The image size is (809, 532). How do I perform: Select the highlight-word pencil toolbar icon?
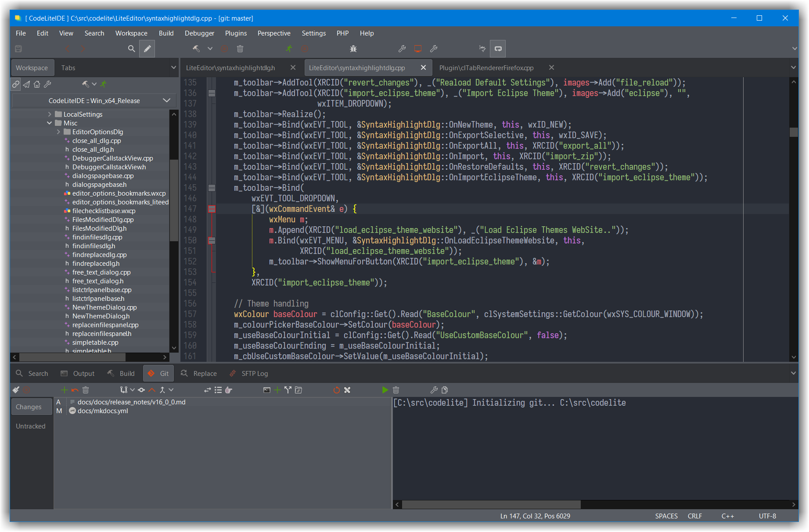(x=147, y=49)
